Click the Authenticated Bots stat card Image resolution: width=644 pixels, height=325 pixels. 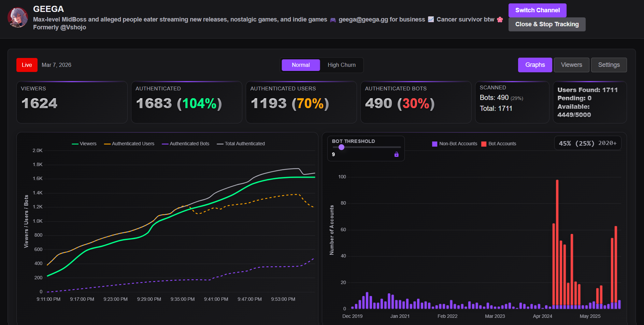tap(416, 102)
